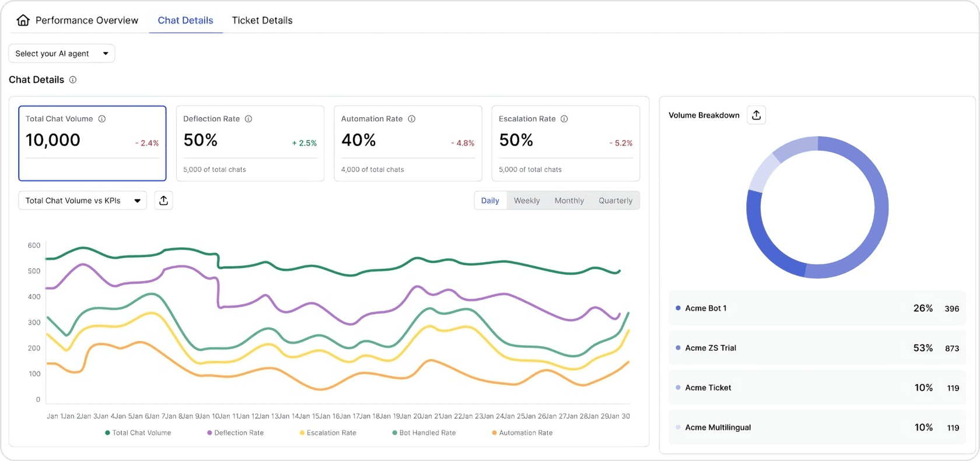
Task: Click the +2.5% change value
Action: [x=304, y=143]
